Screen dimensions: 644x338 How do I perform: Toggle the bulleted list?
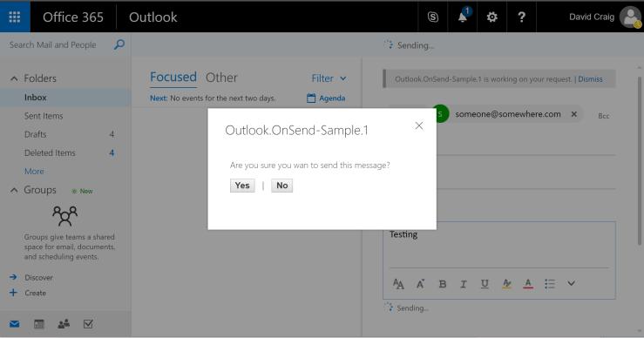point(550,284)
